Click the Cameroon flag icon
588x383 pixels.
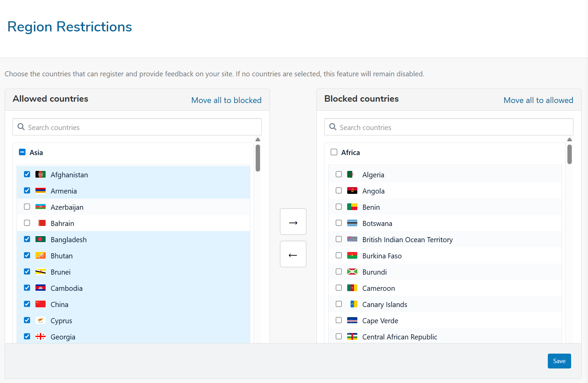352,288
